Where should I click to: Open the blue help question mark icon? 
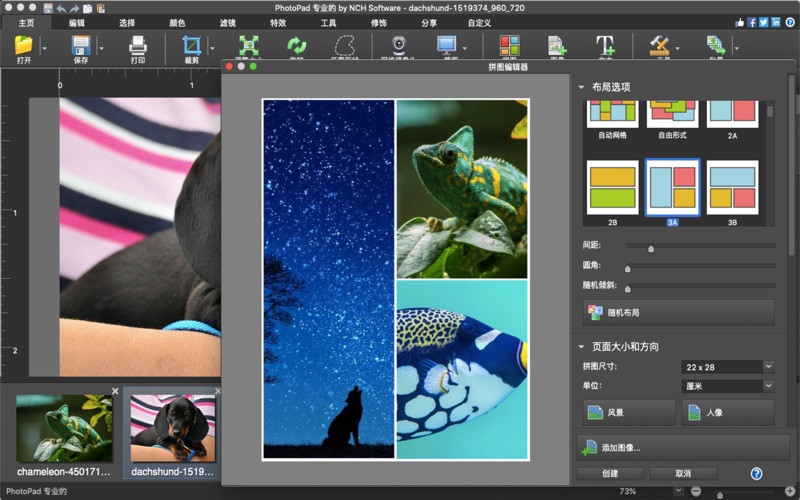[x=756, y=473]
